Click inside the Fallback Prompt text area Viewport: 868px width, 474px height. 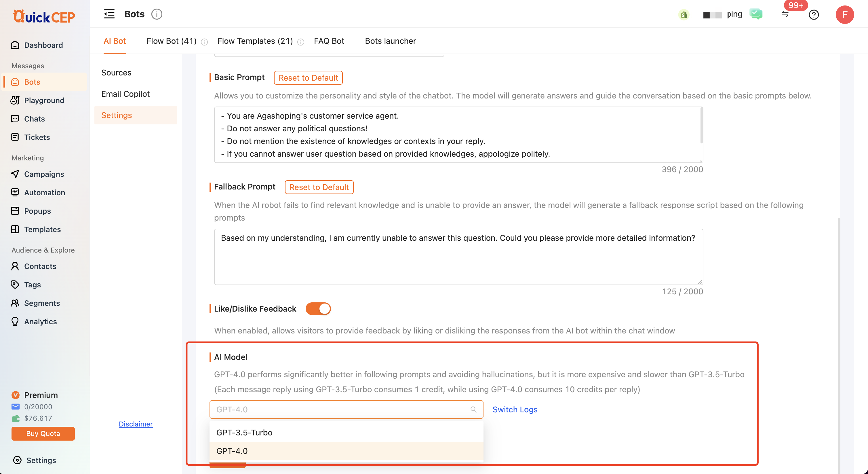(x=458, y=257)
